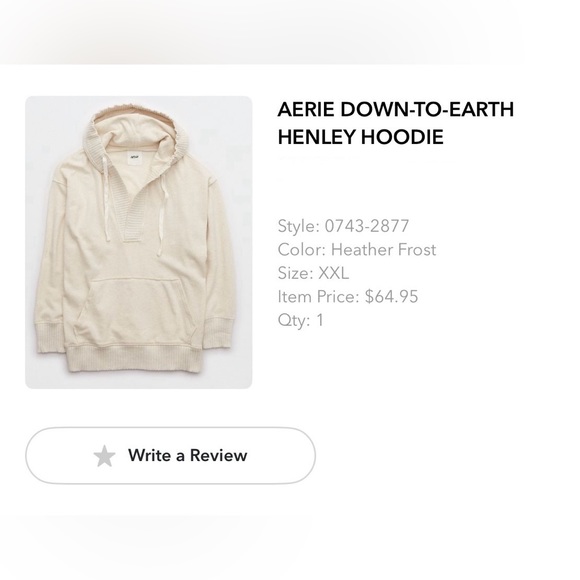Click the hoodie's left drawstring
This screenshot has width=580, height=580.
click(x=107, y=200)
